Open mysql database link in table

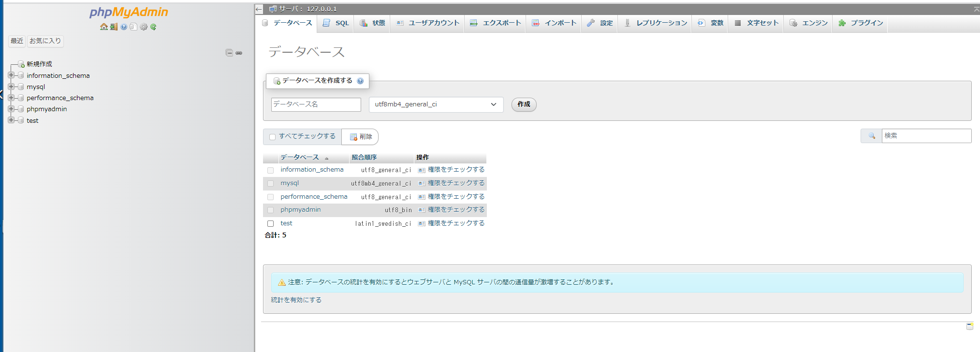point(290,183)
